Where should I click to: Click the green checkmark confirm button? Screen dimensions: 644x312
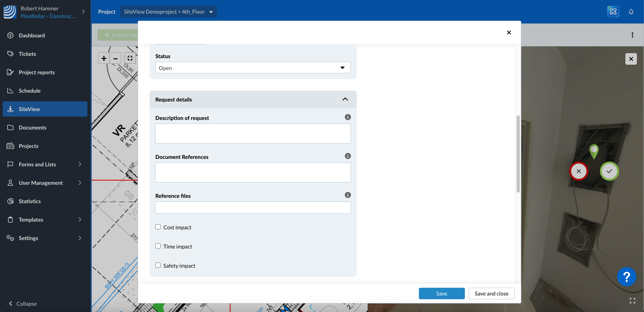609,171
